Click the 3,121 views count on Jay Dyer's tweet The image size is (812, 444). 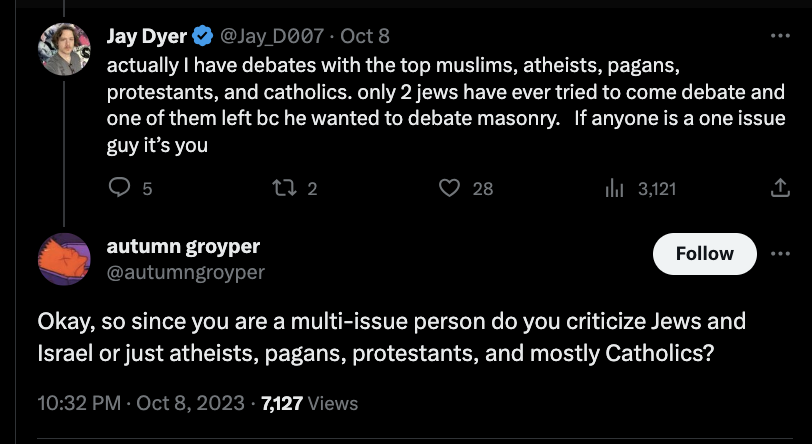coord(657,189)
